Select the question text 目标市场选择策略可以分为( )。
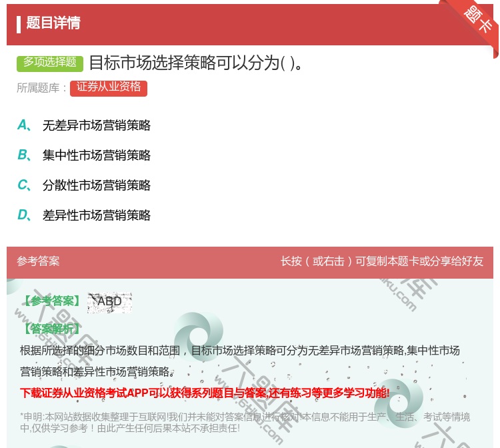Screen dimensions: 500x448 click(196, 63)
